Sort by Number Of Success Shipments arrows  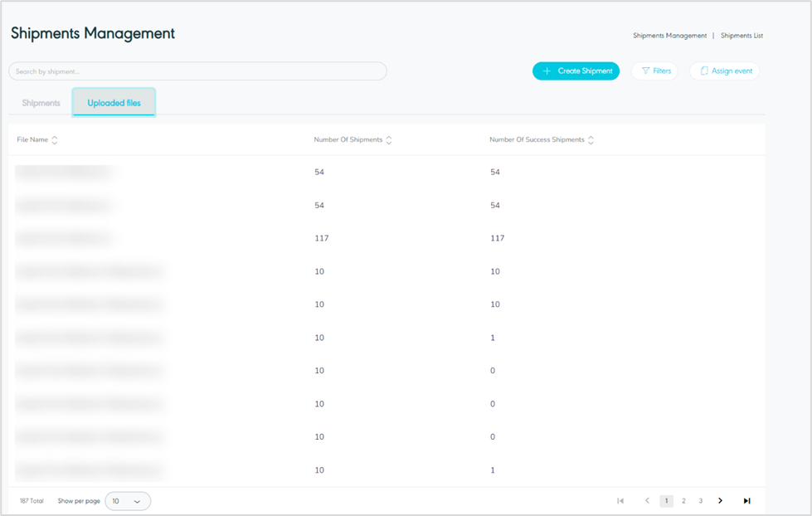(591, 140)
